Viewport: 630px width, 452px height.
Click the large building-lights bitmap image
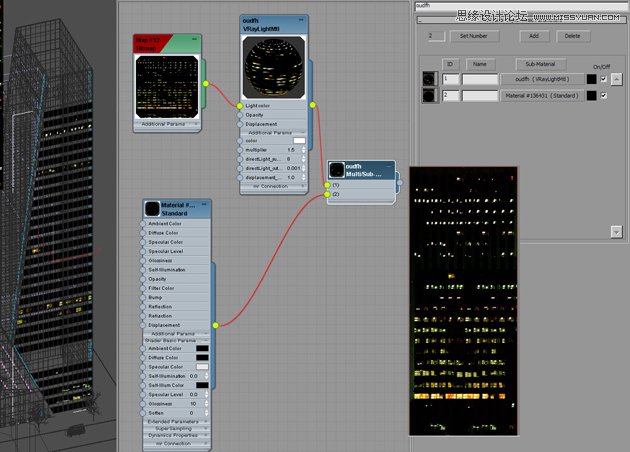coord(464,301)
